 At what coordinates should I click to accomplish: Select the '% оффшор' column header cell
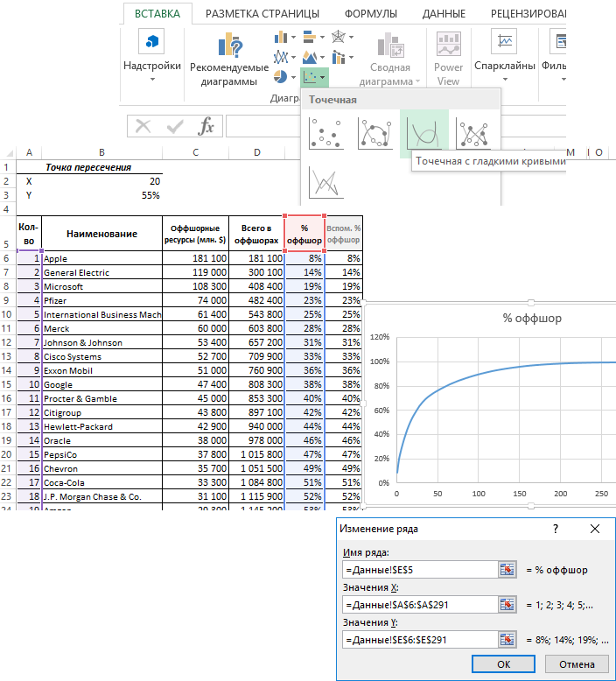(304, 234)
